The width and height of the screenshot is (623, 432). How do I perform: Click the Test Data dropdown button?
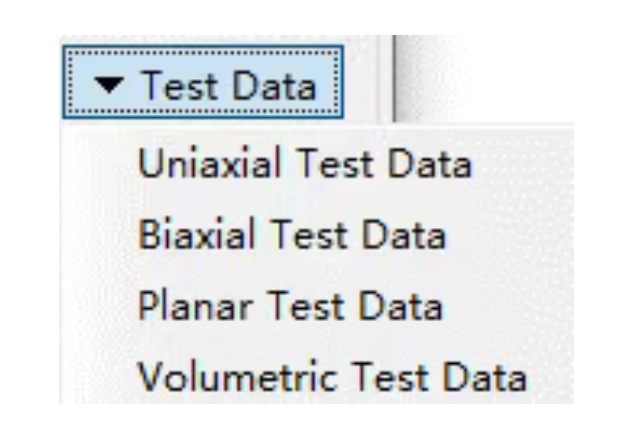point(203,85)
